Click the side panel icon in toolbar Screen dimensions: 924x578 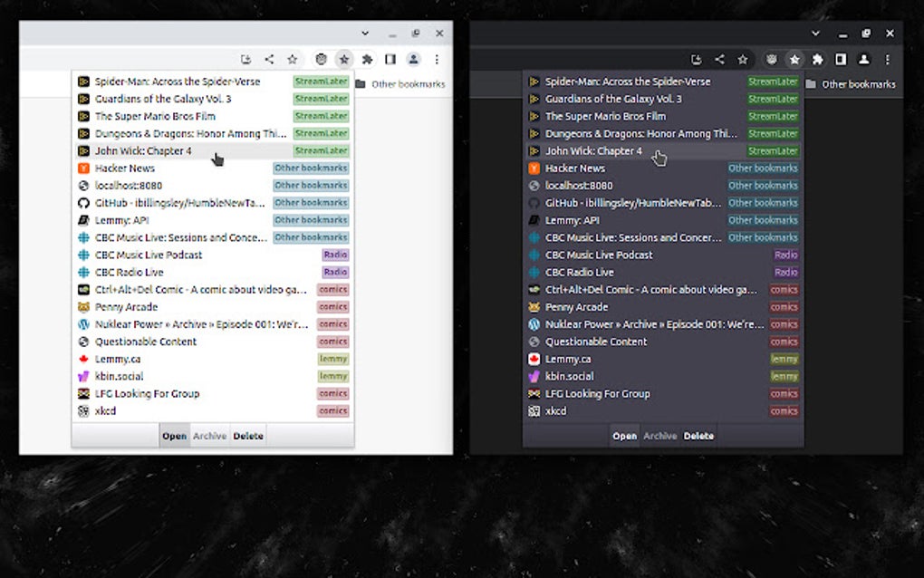[x=390, y=58]
